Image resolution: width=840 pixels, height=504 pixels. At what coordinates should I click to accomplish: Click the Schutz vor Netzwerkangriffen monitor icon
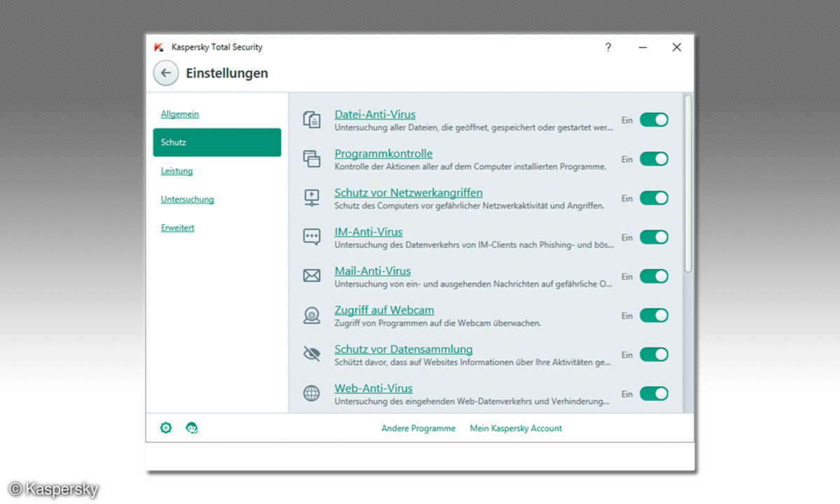point(311,198)
